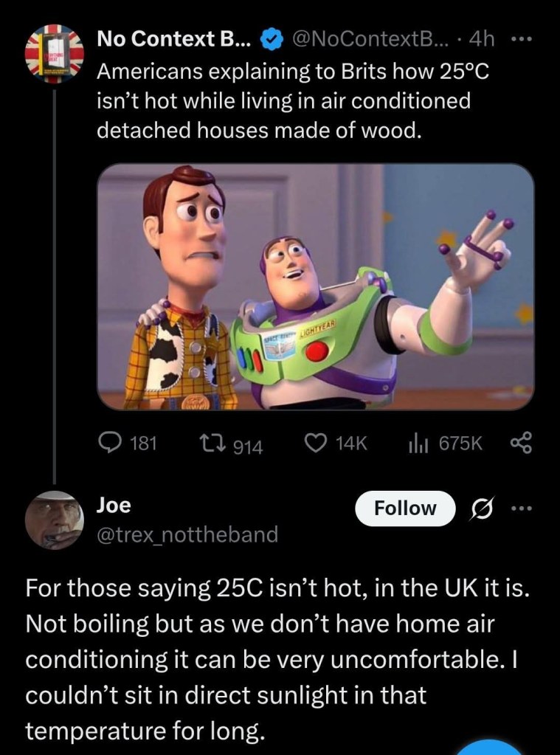Open the tweet text about 25°C
The height and width of the screenshot is (755, 560).
(284, 100)
